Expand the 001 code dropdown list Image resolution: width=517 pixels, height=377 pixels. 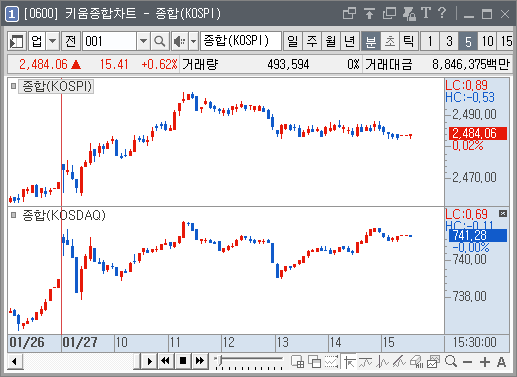click(x=143, y=42)
